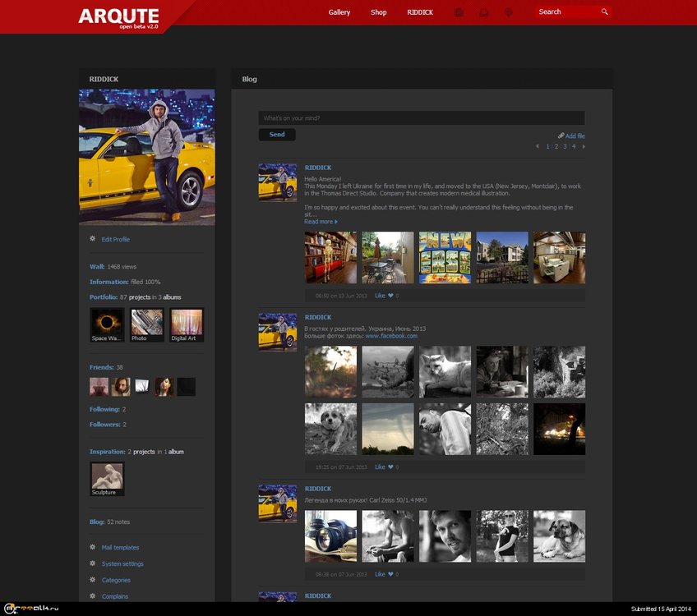The image size is (697, 616).
Task: Go to next blog page arrow
Action: 584,146
